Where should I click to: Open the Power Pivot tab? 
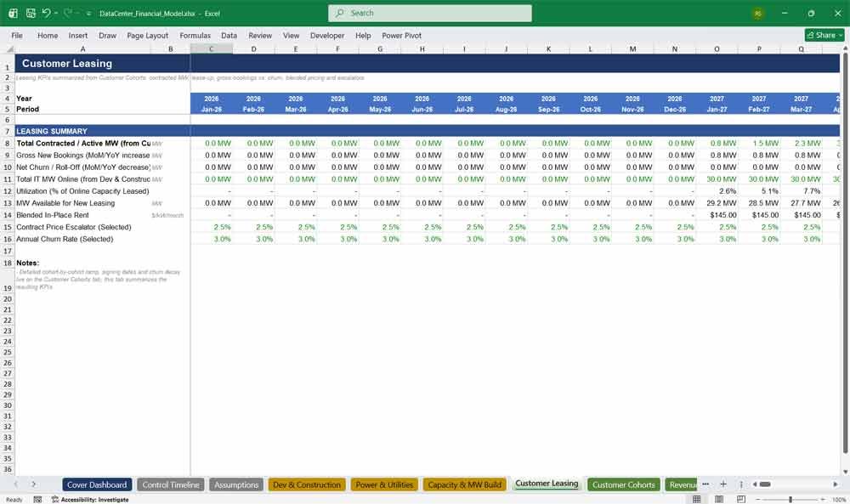pos(402,35)
